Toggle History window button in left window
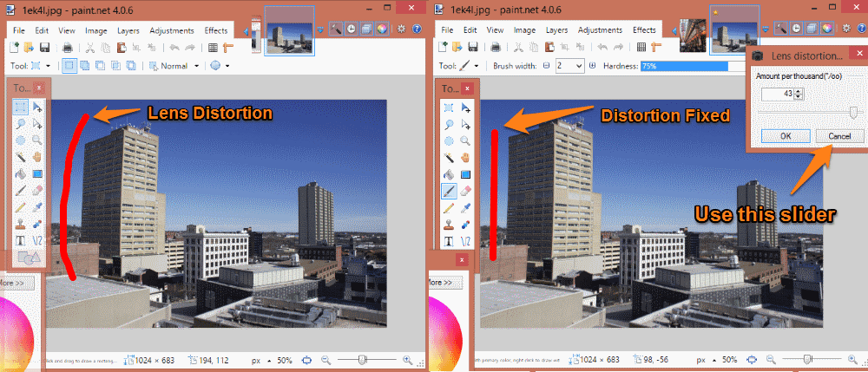Screen dimensions: 868x372 pos(351,29)
